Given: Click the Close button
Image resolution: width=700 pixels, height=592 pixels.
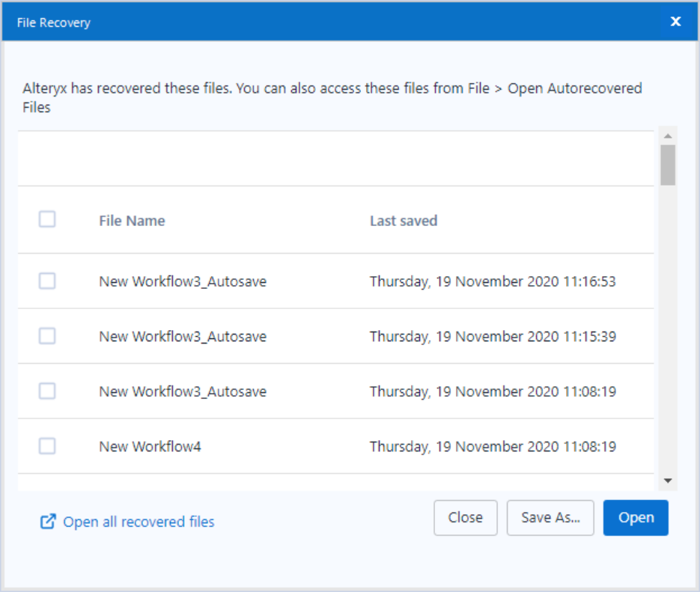Looking at the screenshot, I should 466,517.
